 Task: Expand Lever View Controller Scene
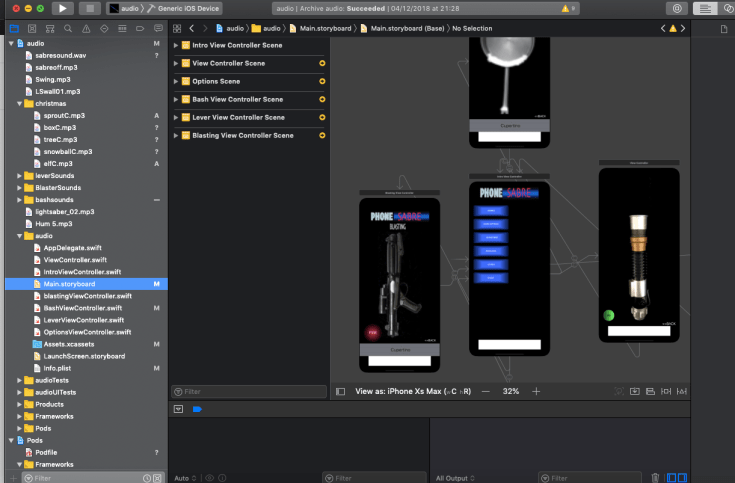point(176,118)
